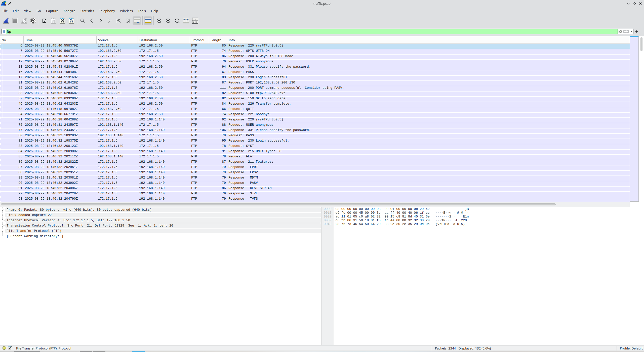The image size is (644, 352).
Task: Expand Linux cooked capture v2
Action: pos(3,215)
